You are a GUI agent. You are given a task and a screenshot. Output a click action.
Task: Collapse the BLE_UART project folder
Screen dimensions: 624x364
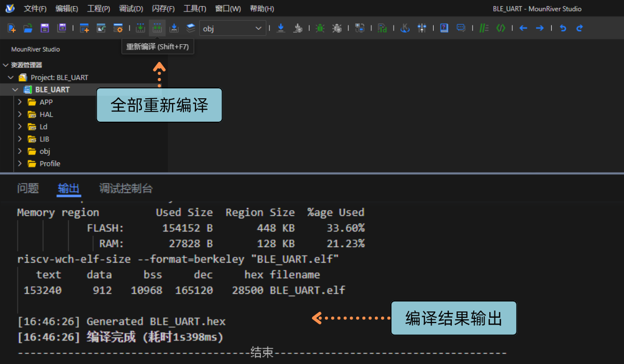coord(15,89)
